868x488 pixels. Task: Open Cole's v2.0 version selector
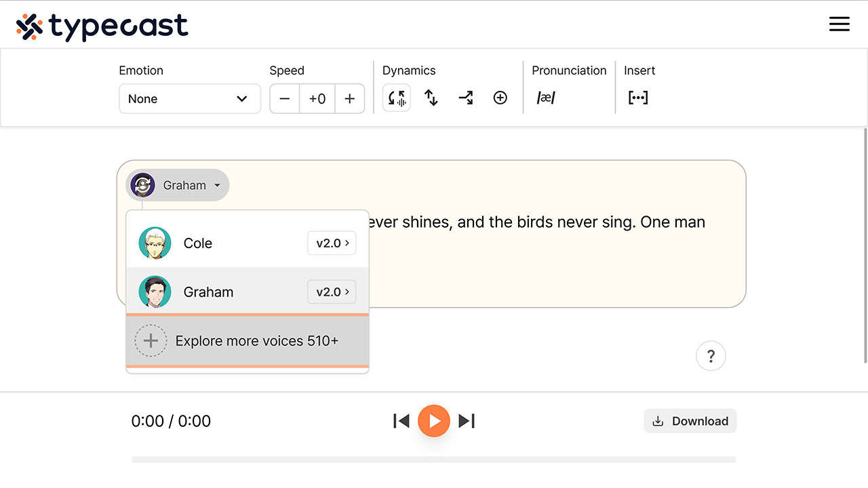pos(332,243)
